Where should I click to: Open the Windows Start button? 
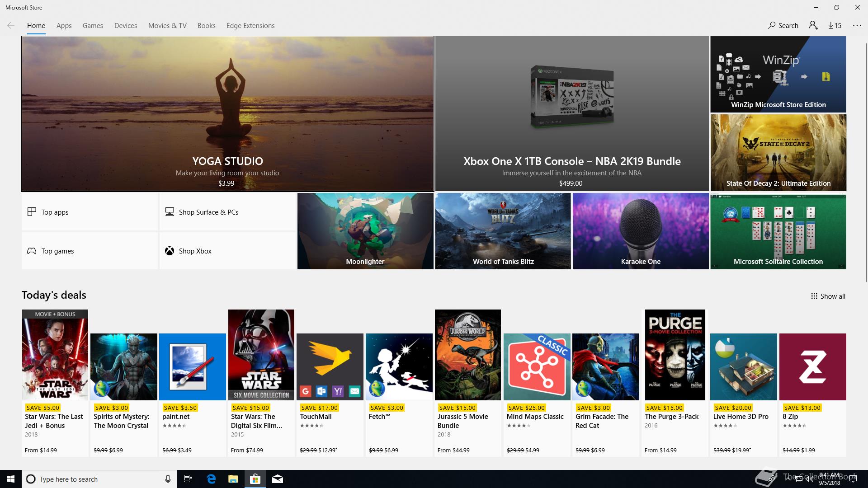pyautogui.click(x=11, y=479)
